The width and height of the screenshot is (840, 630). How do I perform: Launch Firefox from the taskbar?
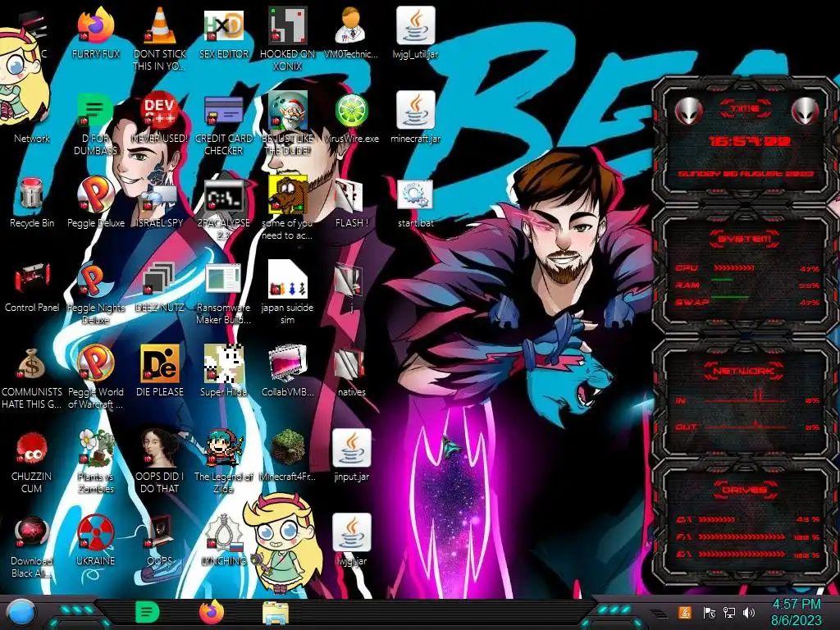click(x=212, y=612)
